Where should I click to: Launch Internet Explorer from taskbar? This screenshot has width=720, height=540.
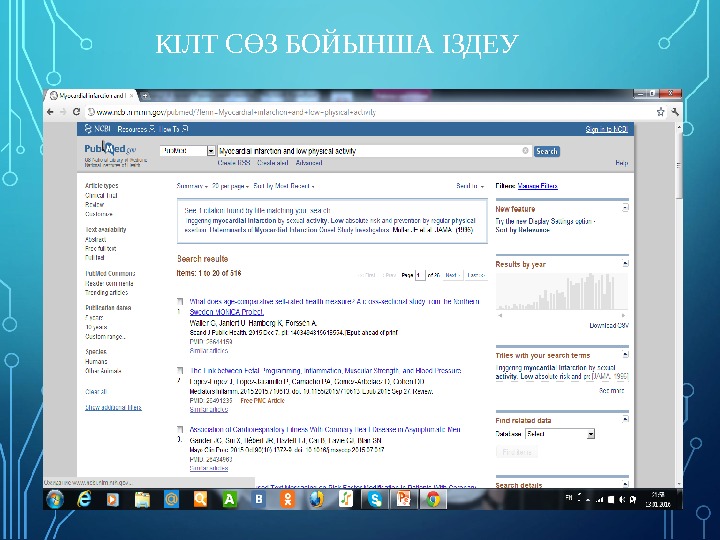(x=84, y=499)
